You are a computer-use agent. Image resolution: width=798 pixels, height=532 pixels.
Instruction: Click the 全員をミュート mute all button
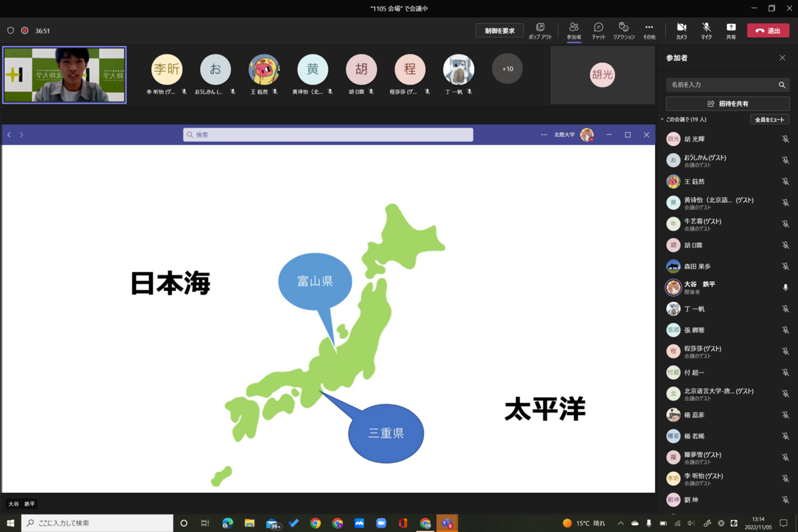769,119
